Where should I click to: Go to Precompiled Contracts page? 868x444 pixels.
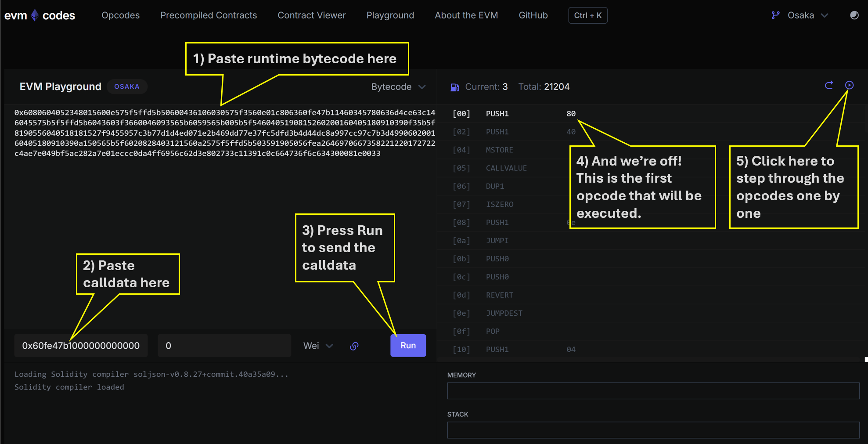coord(209,15)
